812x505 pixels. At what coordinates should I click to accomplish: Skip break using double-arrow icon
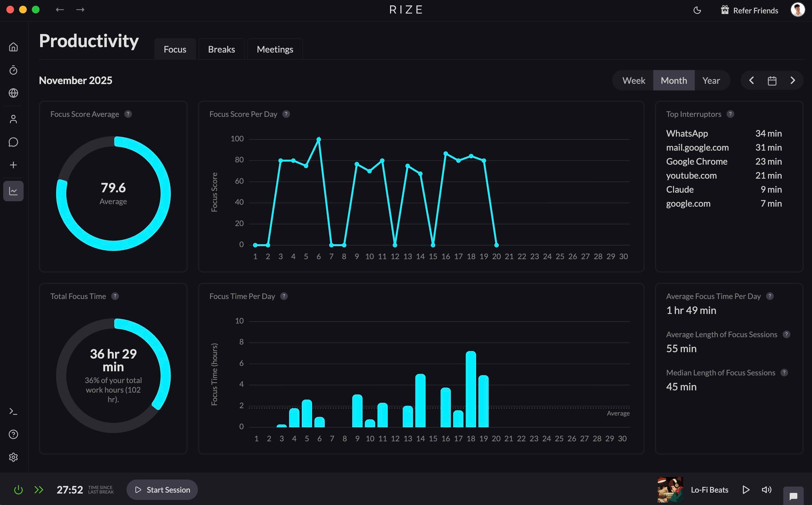[x=38, y=489]
